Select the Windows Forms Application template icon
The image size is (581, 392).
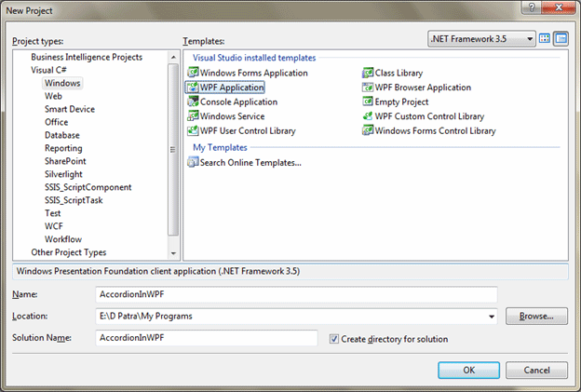pyautogui.click(x=194, y=73)
